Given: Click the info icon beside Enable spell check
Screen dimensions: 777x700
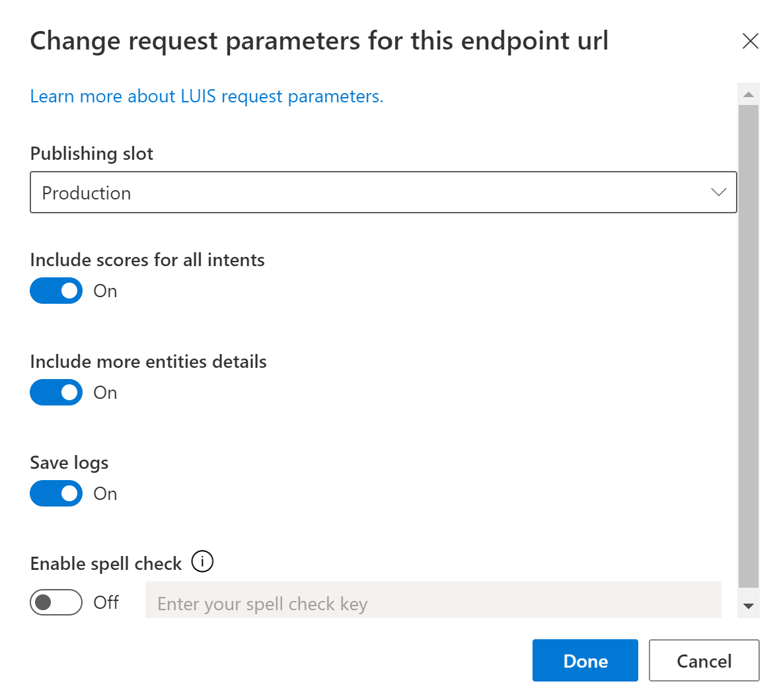Looking at the screenshot, I should tap(202, 562).
